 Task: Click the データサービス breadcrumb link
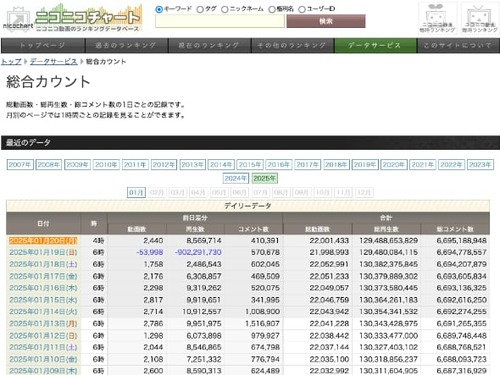53,62
